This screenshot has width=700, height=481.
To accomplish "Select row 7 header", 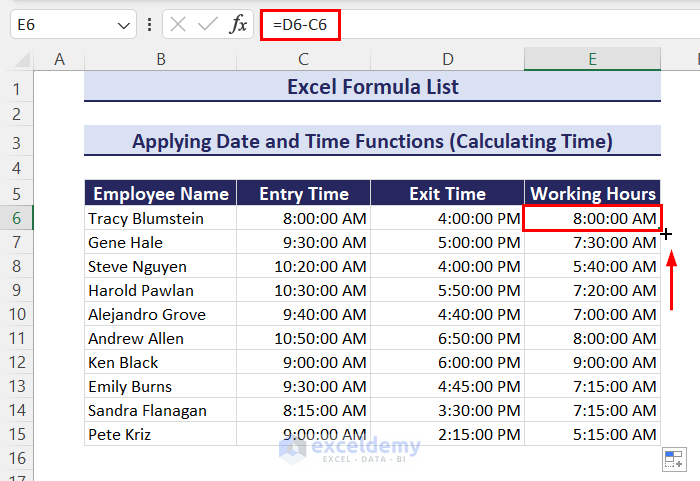I will [17, 242].
